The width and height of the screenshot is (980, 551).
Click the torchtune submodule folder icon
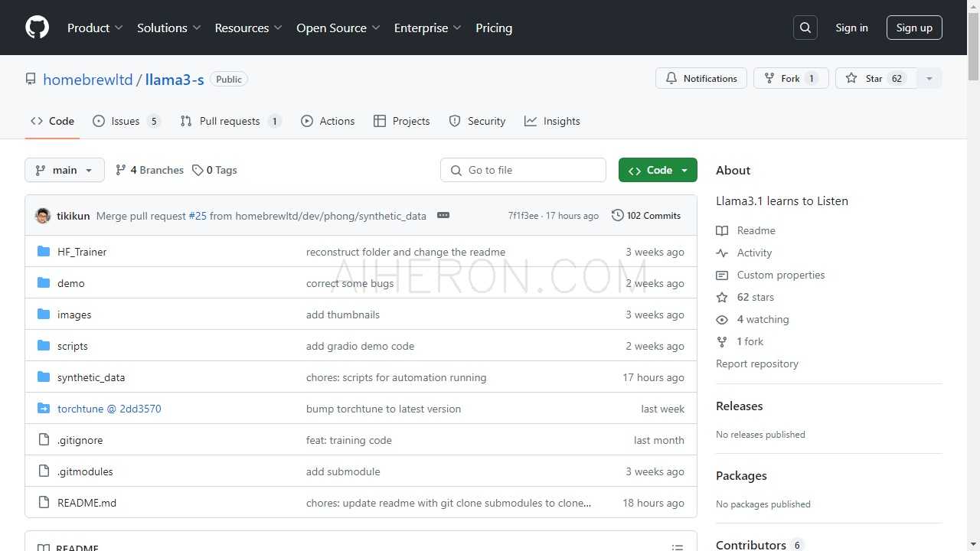(44, 409)
